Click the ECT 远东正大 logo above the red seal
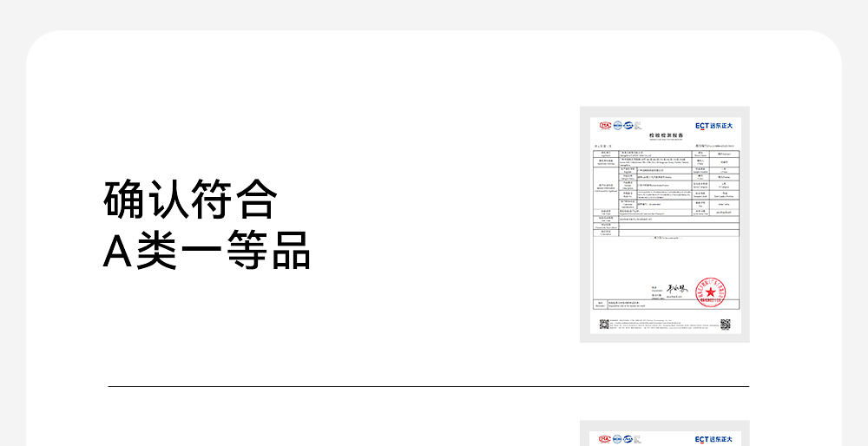 coord(713,126)
